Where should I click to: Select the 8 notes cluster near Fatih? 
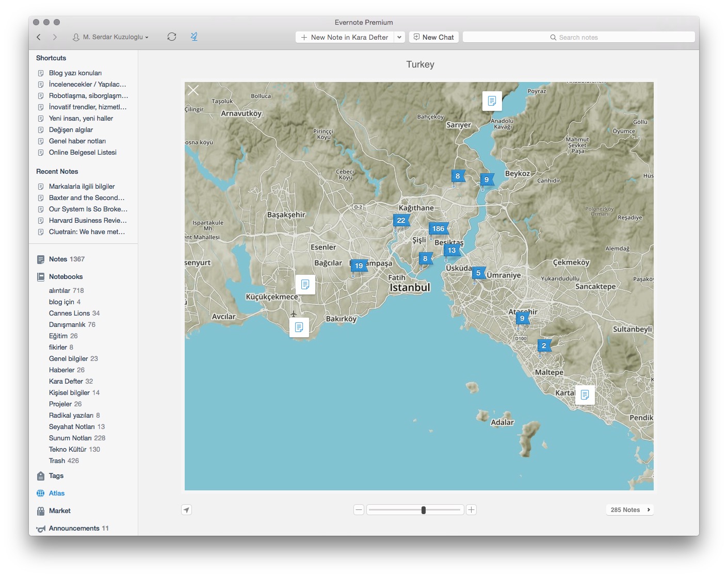pos(426,259)
